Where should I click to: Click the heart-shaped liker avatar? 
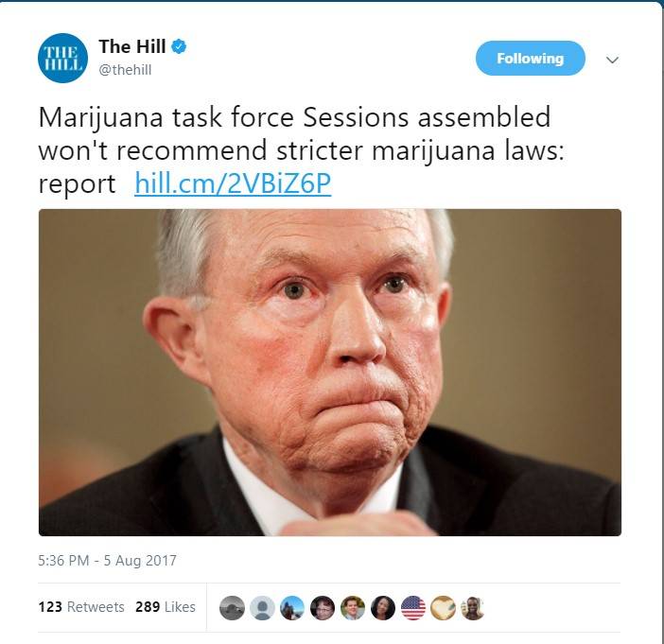(x=443, y=608)
